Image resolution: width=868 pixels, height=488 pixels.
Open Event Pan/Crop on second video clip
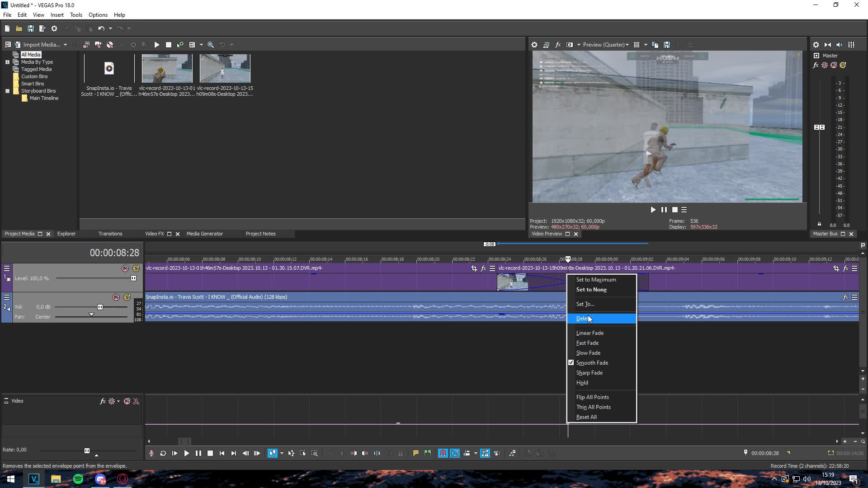[x=835, y=268]
